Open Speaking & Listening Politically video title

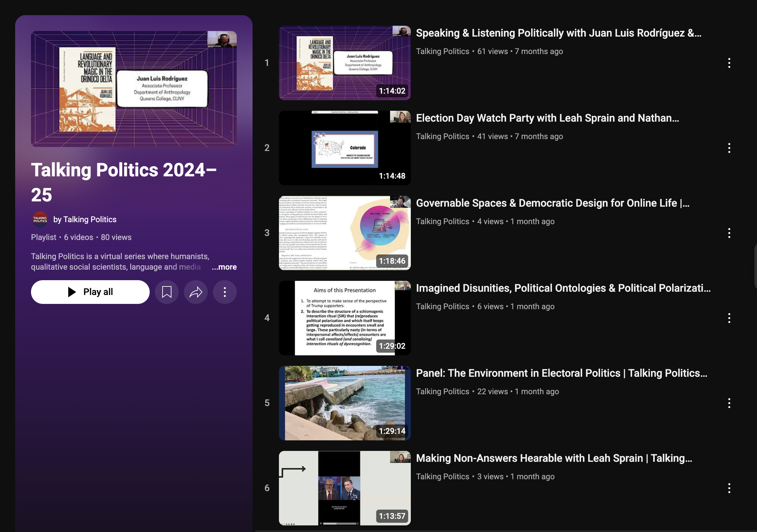coord(559,33)
